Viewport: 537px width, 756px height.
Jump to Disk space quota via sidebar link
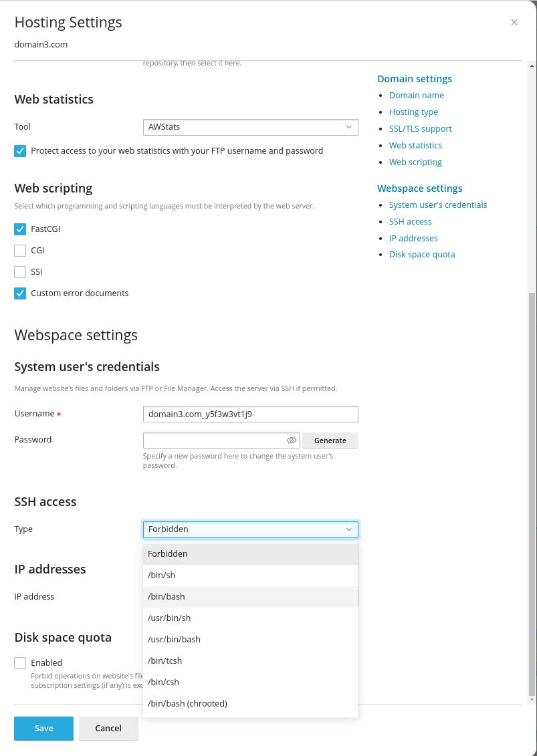(422, 254)
